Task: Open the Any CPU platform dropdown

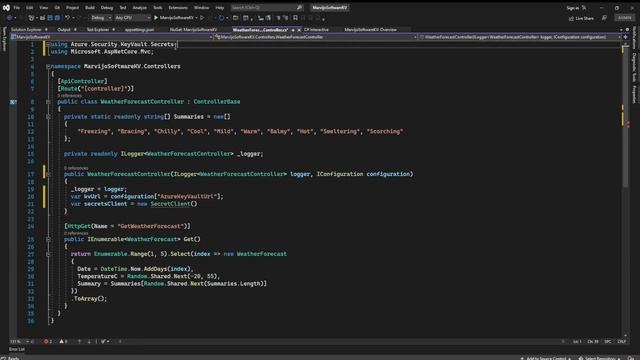Action: pos(133,18)
